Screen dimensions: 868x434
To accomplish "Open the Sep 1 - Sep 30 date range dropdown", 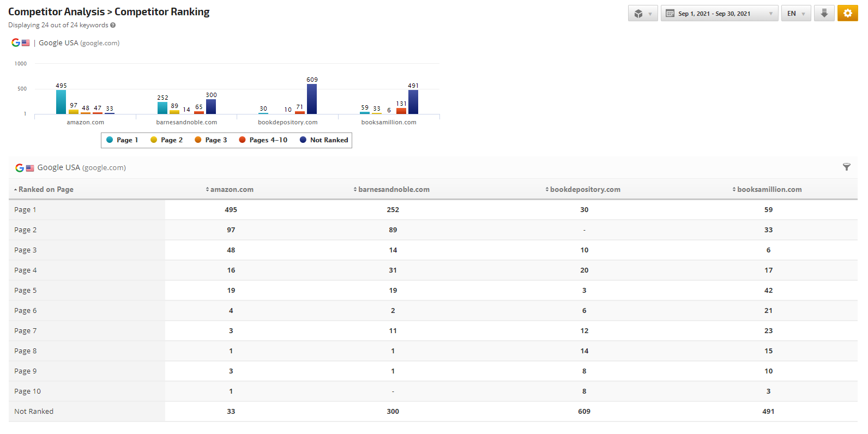I will click(x=719, y=14).
